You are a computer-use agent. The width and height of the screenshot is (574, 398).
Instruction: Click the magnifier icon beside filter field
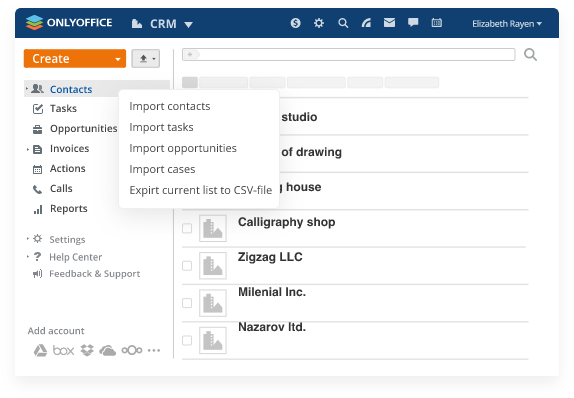[x=530, y=55]
